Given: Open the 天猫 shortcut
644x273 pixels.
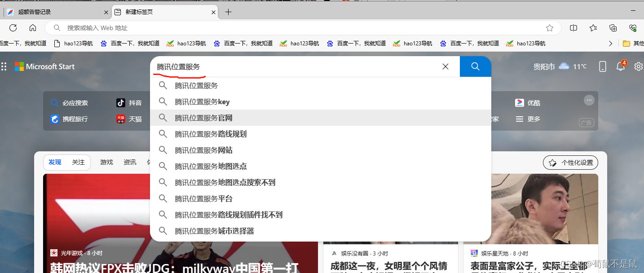Looking at the screenshot, I should click(129, 119).
